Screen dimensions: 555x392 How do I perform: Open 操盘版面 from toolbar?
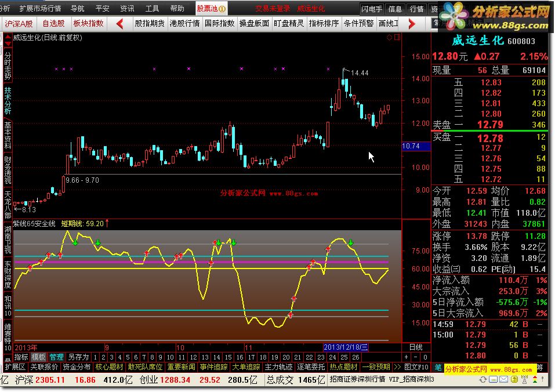tap(254, 24)
